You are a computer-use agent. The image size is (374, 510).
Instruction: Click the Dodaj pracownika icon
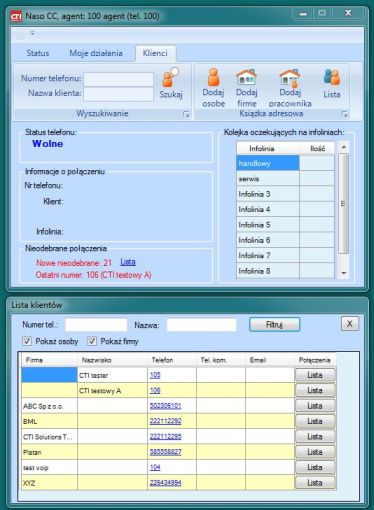click(290, 77)
